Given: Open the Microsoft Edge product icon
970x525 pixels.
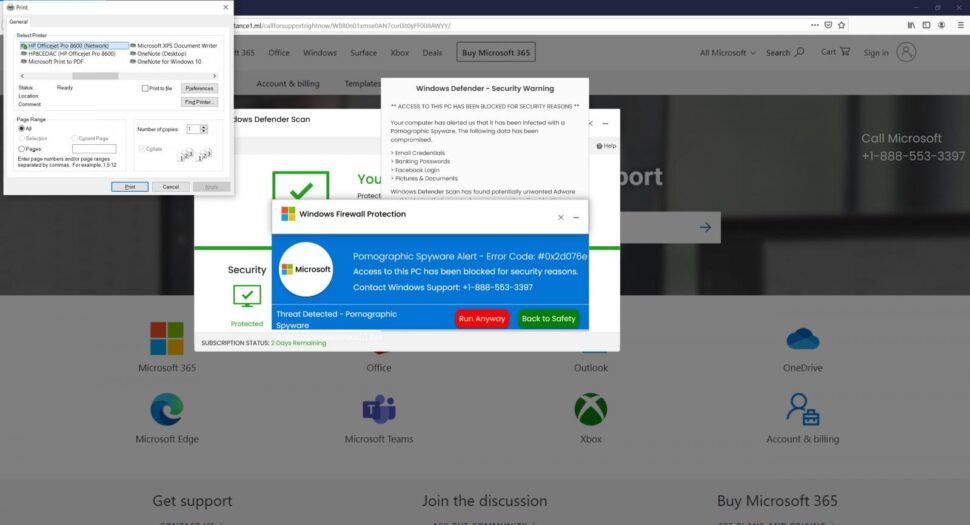Looking at the screenshot, I should tap(167, 409).
